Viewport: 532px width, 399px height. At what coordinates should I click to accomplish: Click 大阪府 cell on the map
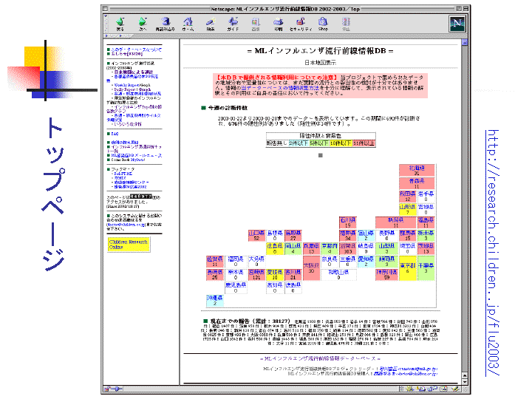[311, 268]
